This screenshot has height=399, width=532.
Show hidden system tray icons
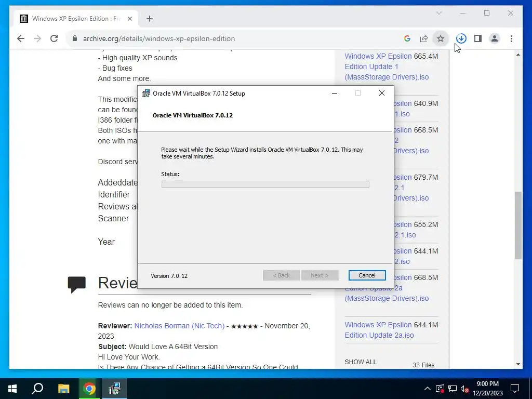[x=428, y=389]
